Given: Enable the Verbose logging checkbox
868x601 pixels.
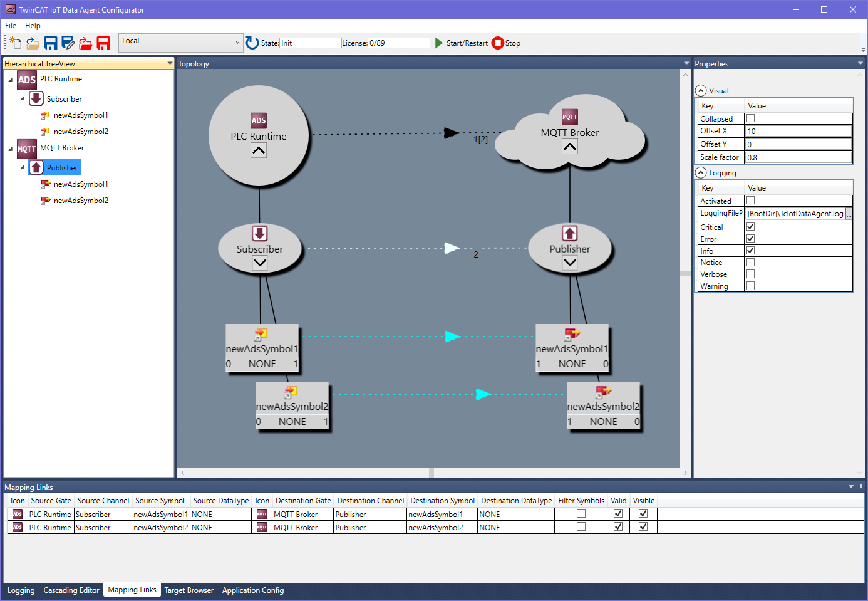Looking at the screenshot, I should pos(750,274).
